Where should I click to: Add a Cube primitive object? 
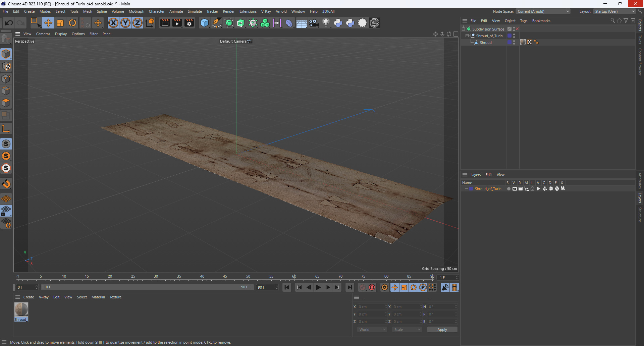point(204,23)
